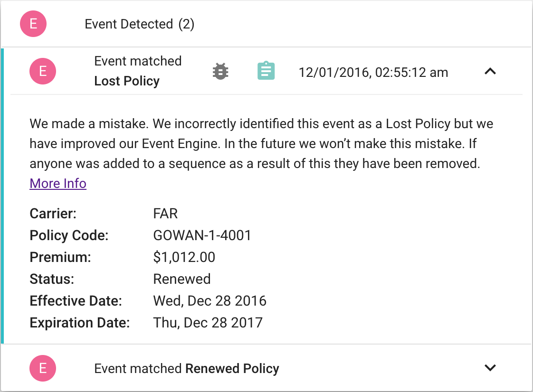The image size is (533, 392).
Task: Select the carrier value FAR
Action: point(165,214)
